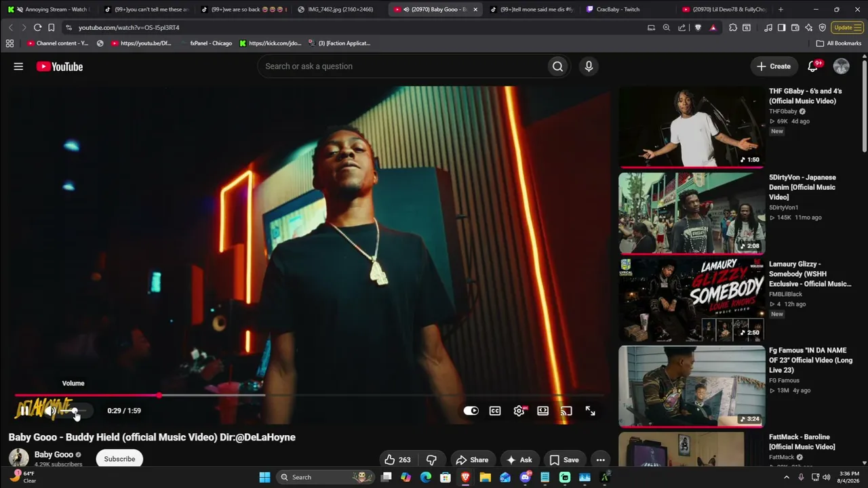Image resolution: width=868 pixels, height=488 pixels.
Task: Click the Ask button under the video
Action: 519,460
